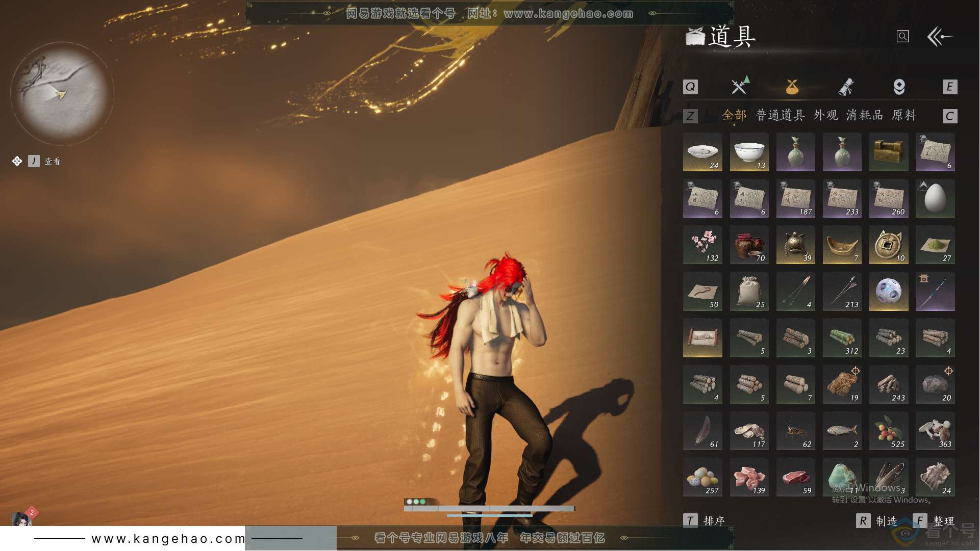Select the brown fiber item count 19
Viewport: 980px width, 551px height.
coord(842,384)
